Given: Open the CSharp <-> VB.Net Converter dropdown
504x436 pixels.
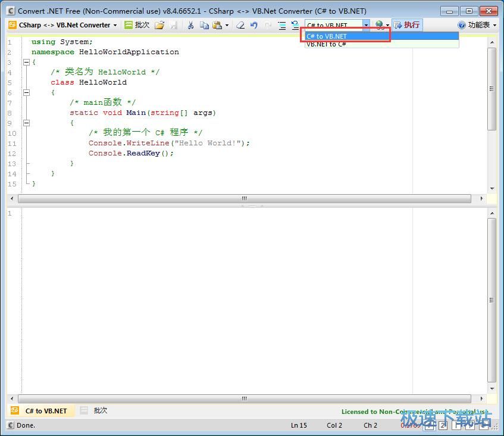Looking at the screenshot, I should 62,25.
